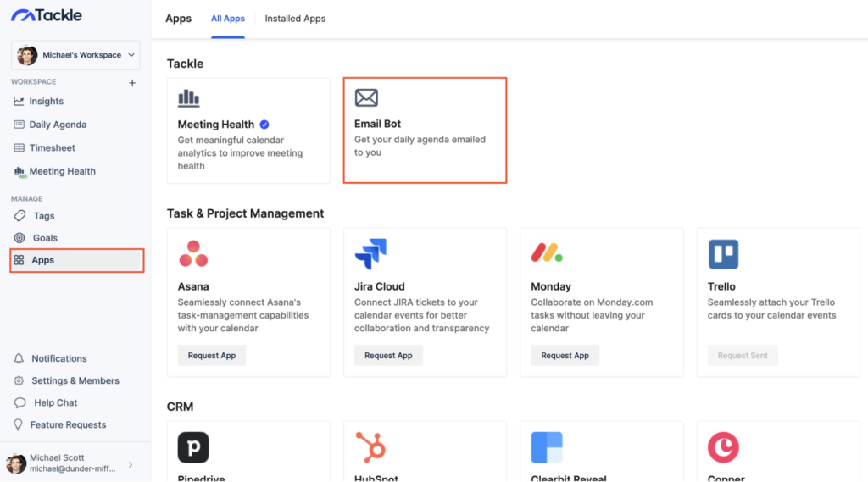Click the Asana logo icon

pos(193,253)
